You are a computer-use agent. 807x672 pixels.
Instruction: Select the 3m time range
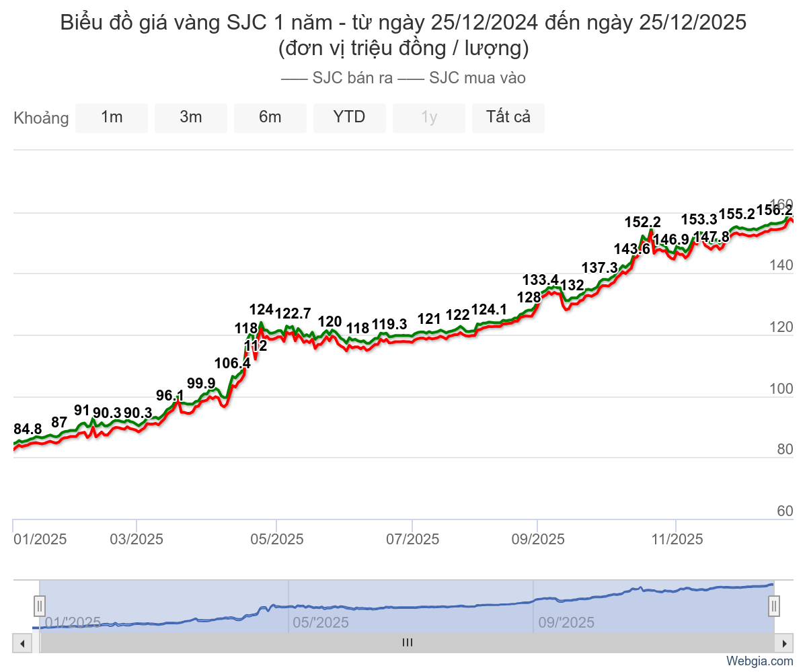click(x=191, y=118)
